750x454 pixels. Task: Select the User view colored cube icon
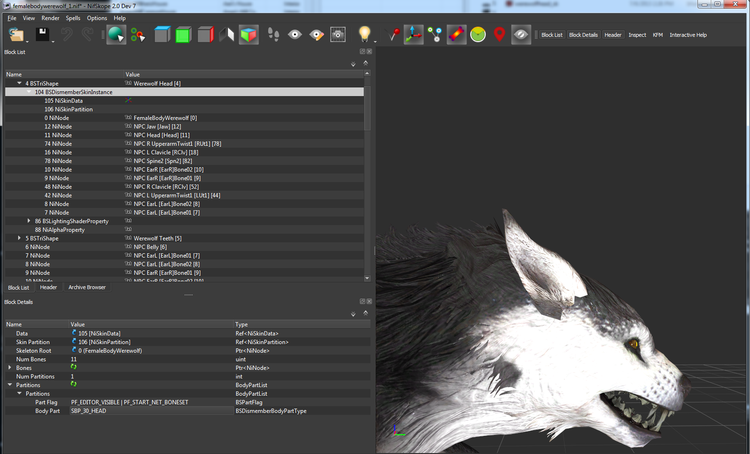(248, 34)
